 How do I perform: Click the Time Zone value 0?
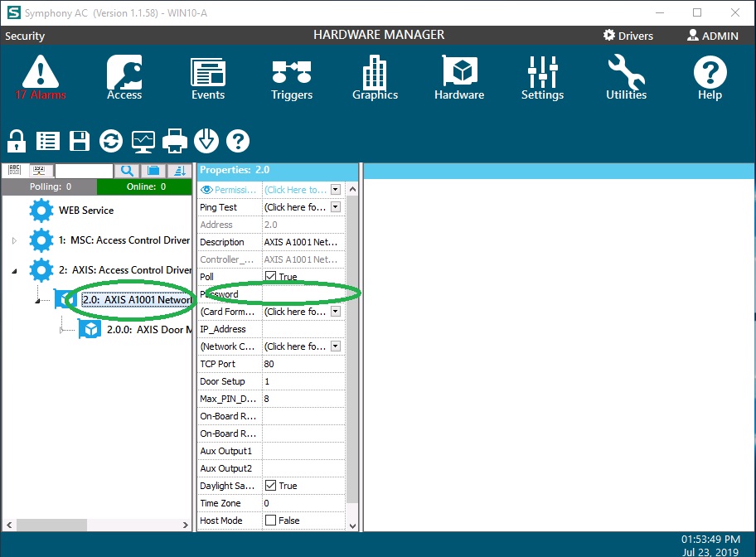(x=303, y=503)
